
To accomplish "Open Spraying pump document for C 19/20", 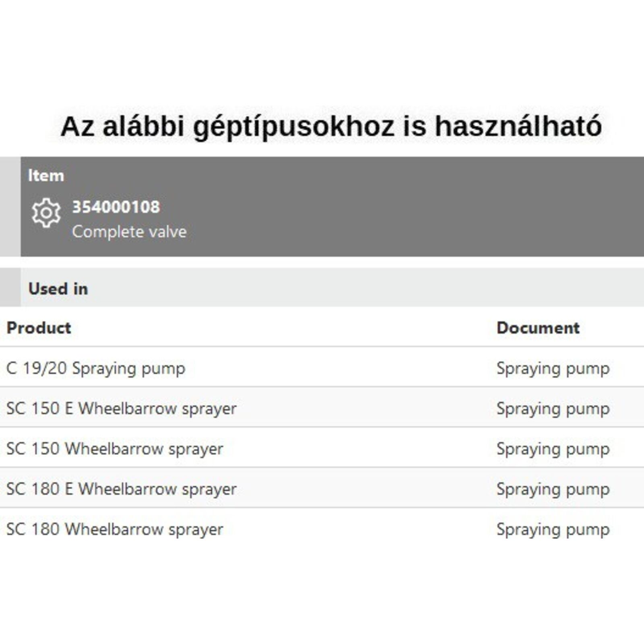I will point(553,368).
